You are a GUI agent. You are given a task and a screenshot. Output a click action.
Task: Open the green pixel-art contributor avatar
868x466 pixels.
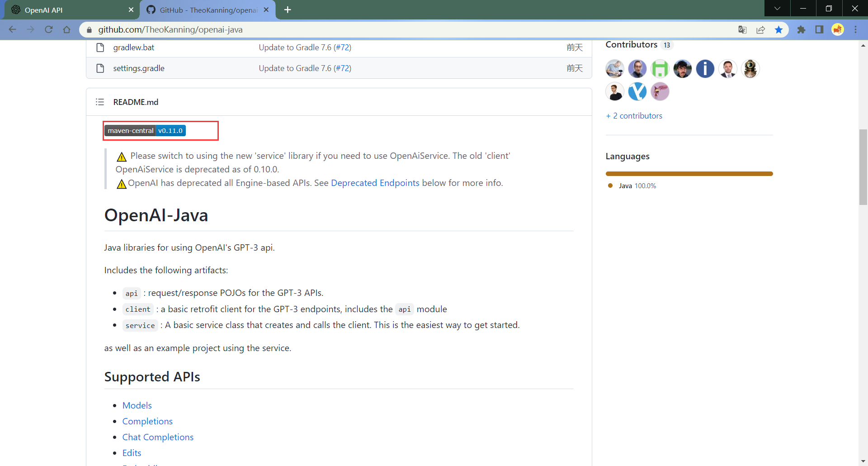660,69
